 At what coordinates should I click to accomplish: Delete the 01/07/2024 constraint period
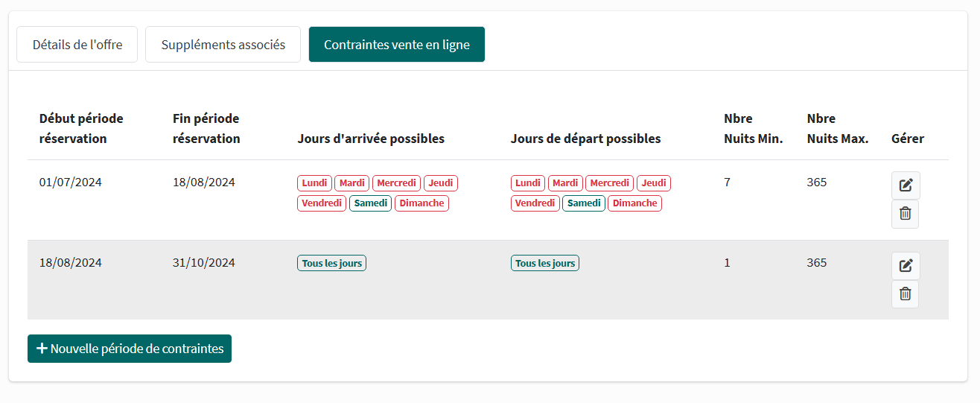[905, 214]
